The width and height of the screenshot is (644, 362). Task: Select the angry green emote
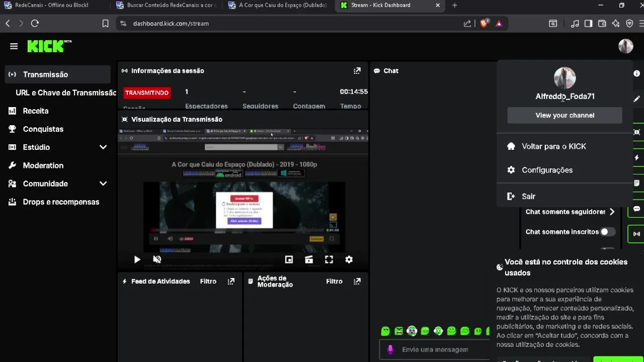tap(399, 331)
